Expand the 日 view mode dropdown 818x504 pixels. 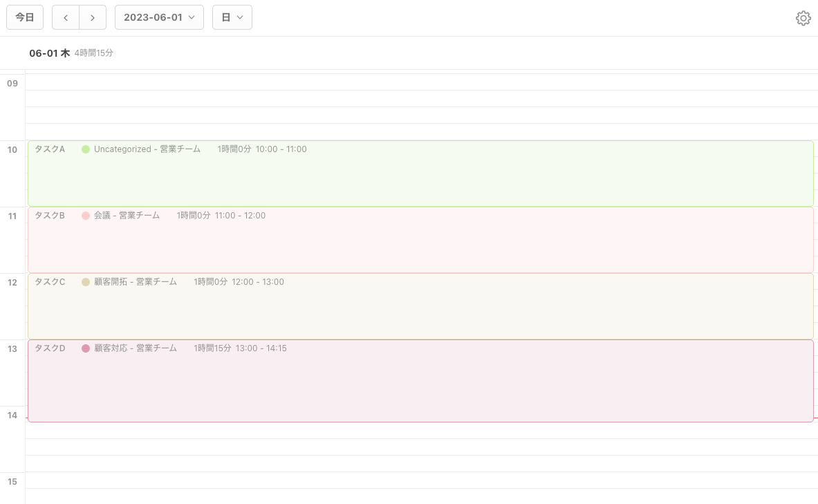[232, 17]
